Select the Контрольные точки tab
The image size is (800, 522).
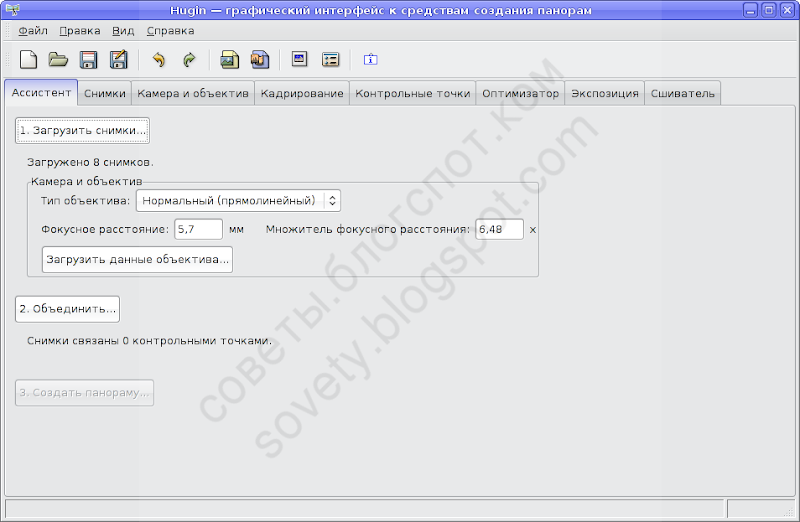(413, 93)
